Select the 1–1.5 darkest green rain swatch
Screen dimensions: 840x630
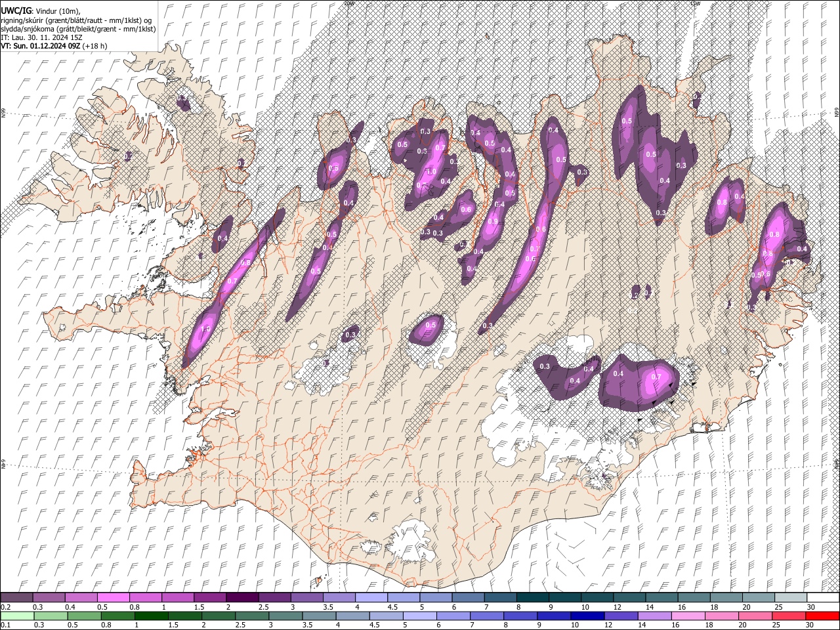(151, 616)
